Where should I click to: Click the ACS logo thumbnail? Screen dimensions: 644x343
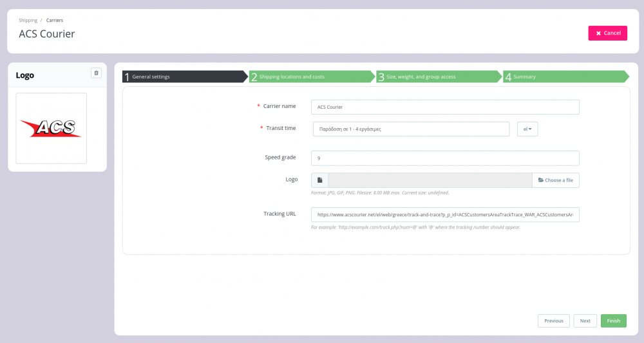[x=52, y=128]
